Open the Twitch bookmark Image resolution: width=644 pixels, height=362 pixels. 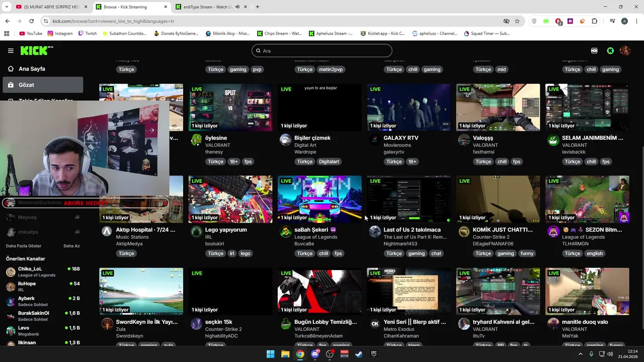click(88, 34)
